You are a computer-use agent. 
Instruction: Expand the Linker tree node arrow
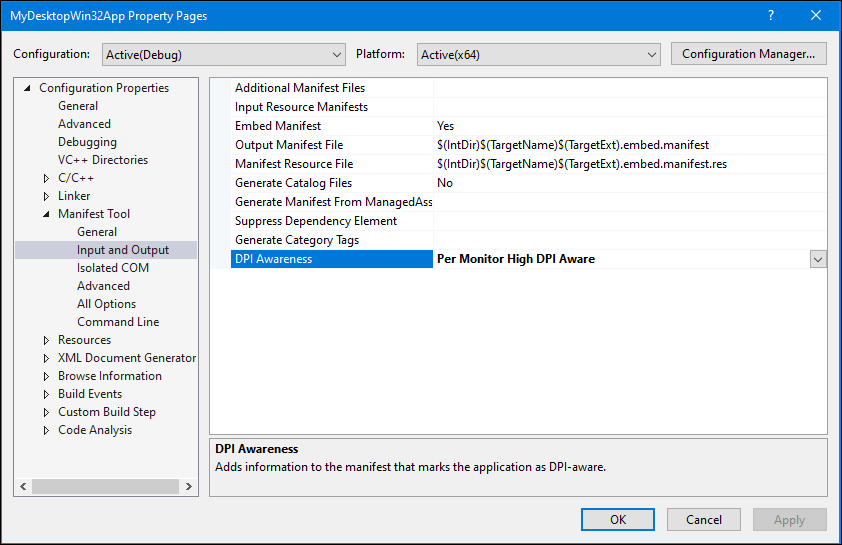coord(46,197)
